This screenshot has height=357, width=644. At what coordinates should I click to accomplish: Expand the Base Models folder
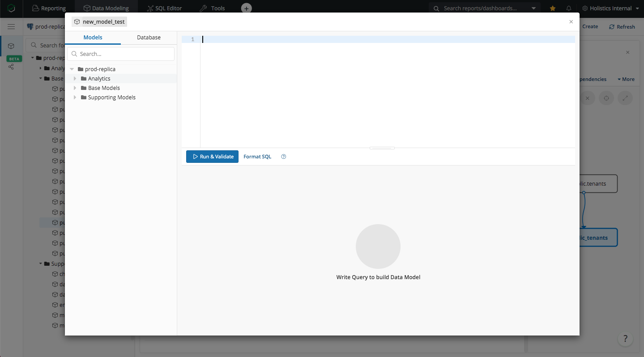tap(75, 88)
